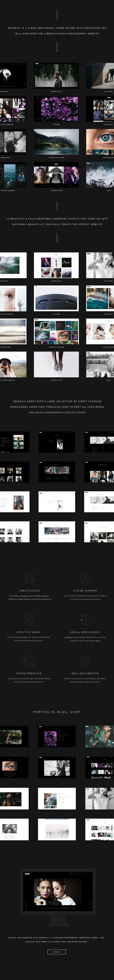
Task: Click the 5 Star Support star icon
Action: tap(85, 578)
